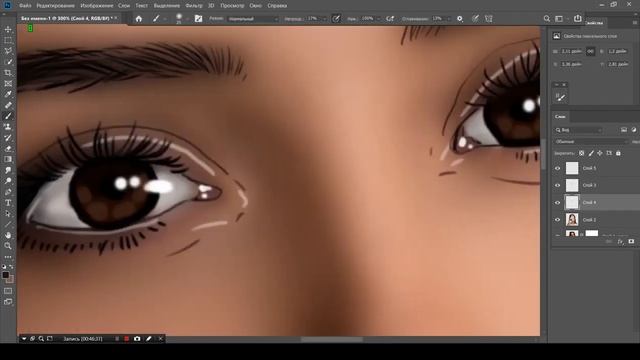The height and width of the screenshot is (360, 640).
Task: Select the Frame tool
Action: pyautogui.click(x=8, y=84)
